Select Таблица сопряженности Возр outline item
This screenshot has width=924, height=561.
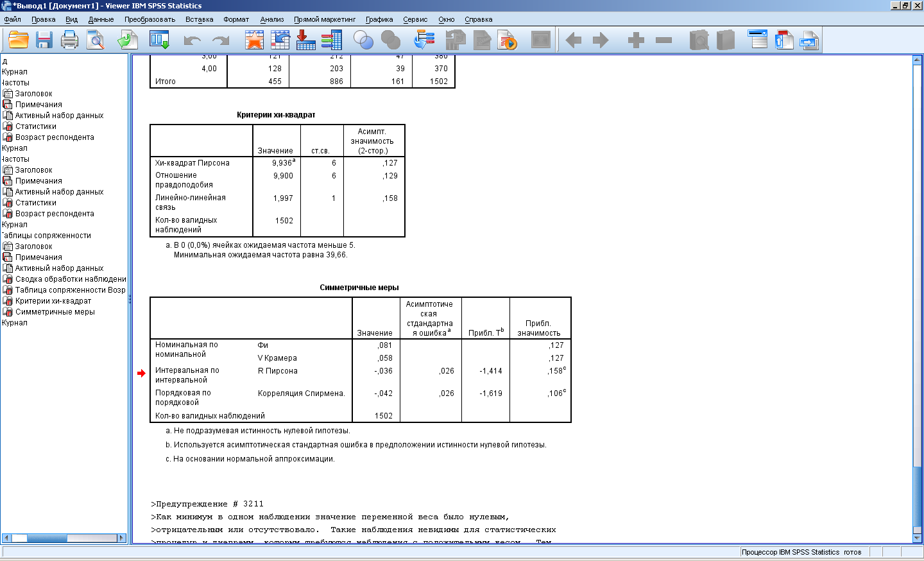click(71, 290)
